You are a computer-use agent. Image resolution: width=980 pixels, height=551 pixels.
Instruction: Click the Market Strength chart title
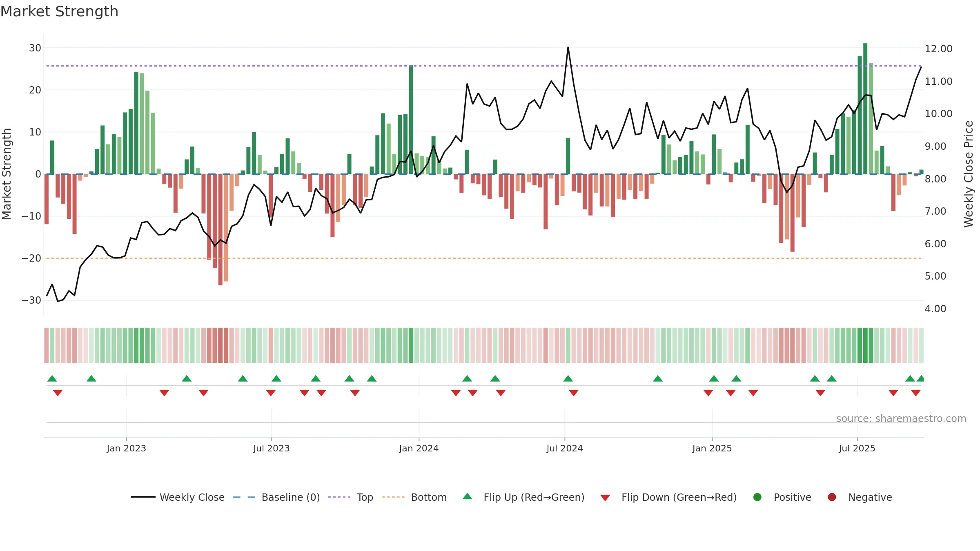59,11
